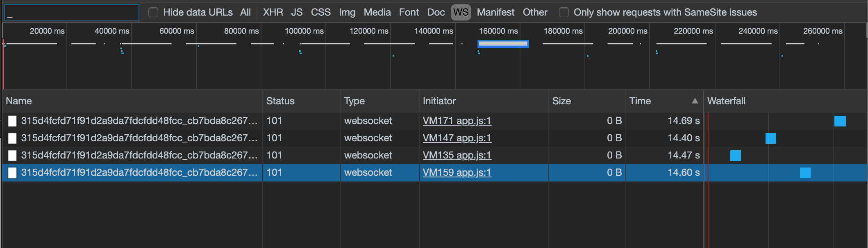The width and height of the screenshot is (868, 248).
Task: Select the Other request filter
Action: pyautogui.click(x=535, y=12)
